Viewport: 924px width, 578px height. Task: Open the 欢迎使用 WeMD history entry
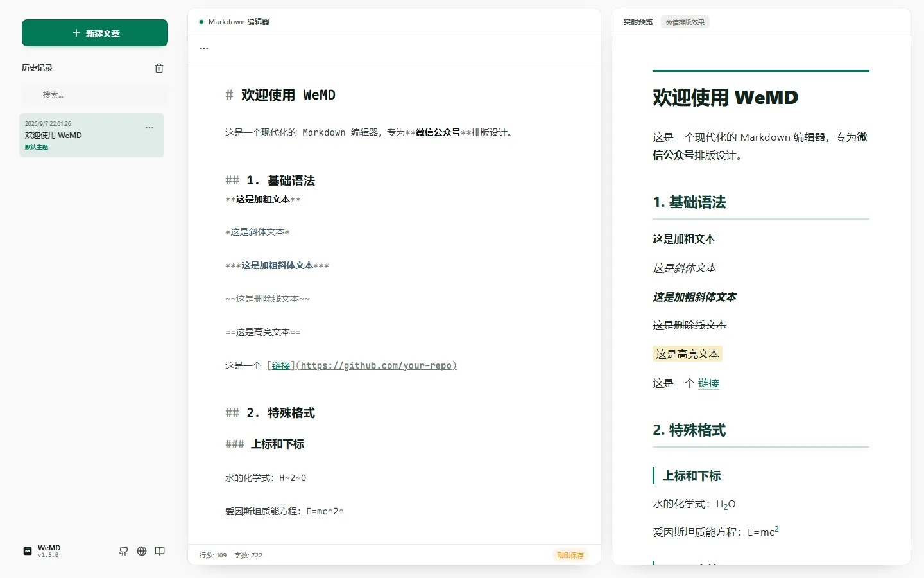click(92, 135)
